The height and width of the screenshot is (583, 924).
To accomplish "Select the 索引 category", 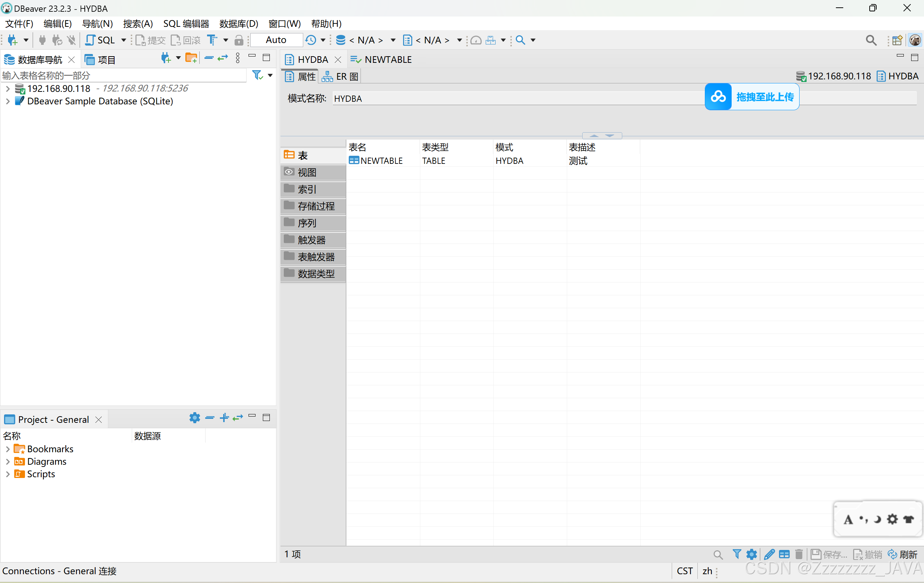I will pos(313,189).
